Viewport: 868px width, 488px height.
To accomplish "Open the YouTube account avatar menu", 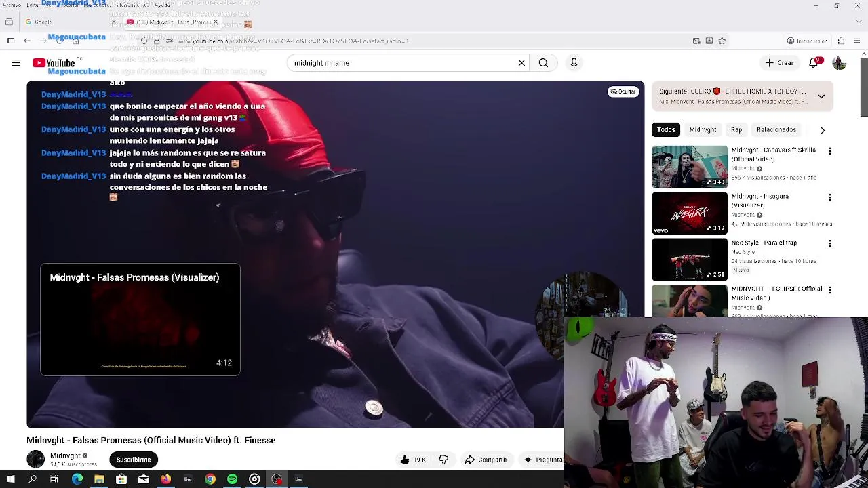I will (x=840, y=63).
